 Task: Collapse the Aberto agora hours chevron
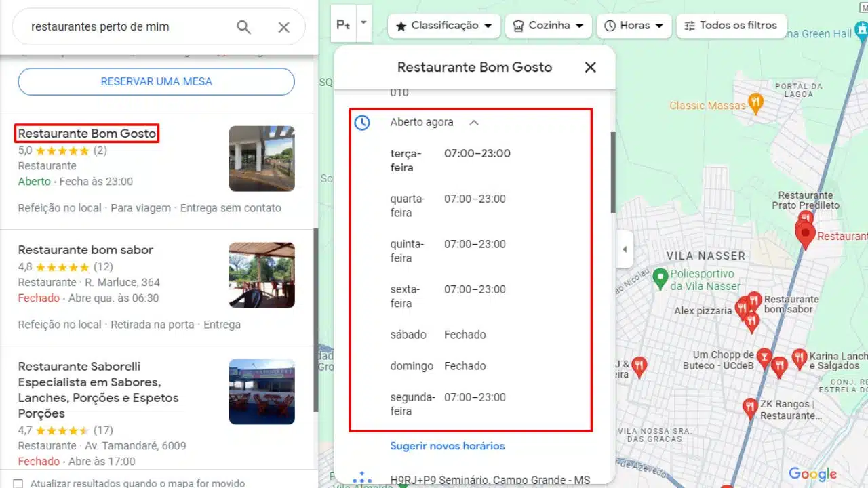point(474,123)
